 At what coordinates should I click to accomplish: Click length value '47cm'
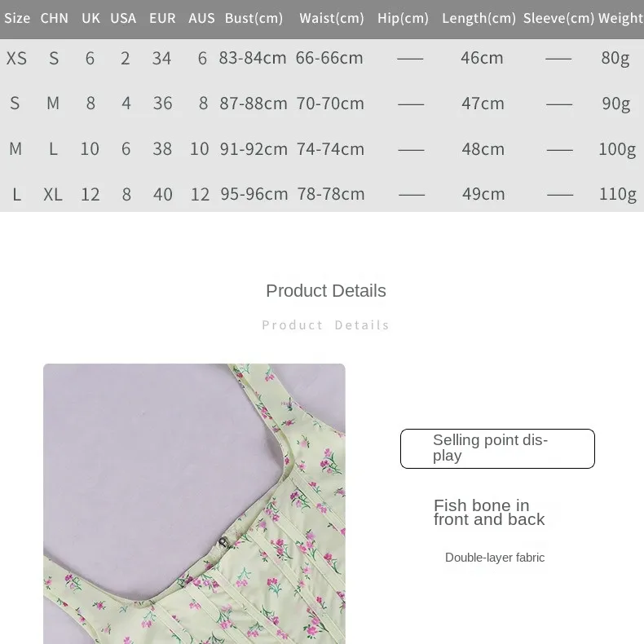point(483,104)
